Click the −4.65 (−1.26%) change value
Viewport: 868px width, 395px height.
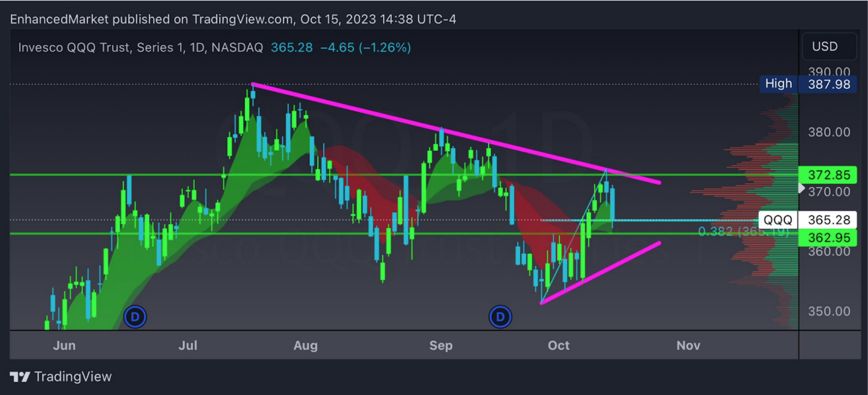click(366, 47)
